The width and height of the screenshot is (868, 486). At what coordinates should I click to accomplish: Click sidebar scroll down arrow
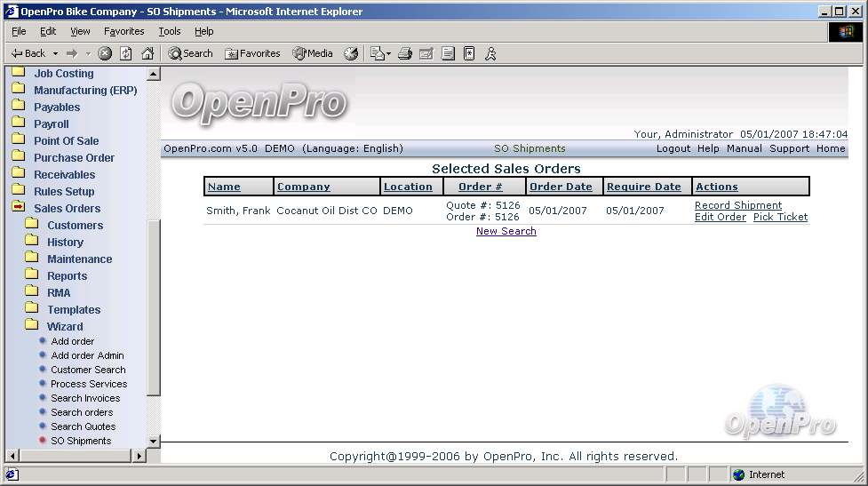pos(153,441)
